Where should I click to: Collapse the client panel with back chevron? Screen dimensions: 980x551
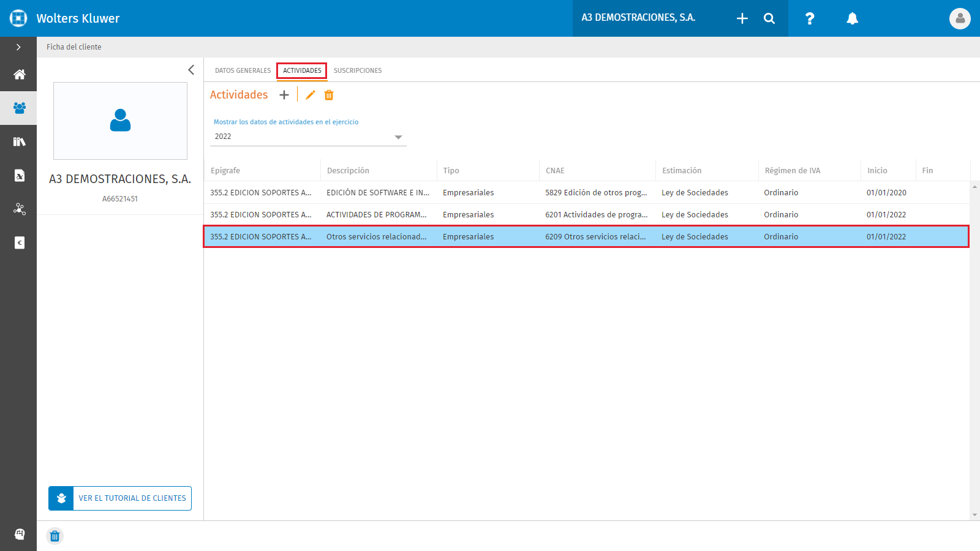191,70
